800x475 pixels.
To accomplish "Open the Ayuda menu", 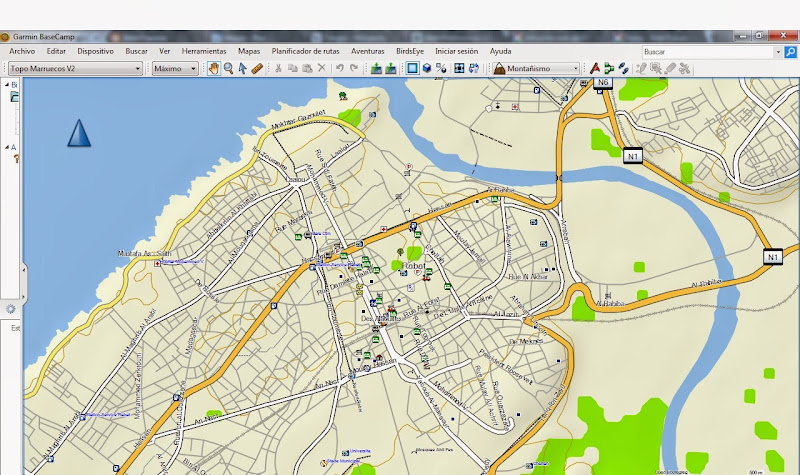I will point(500,51).
